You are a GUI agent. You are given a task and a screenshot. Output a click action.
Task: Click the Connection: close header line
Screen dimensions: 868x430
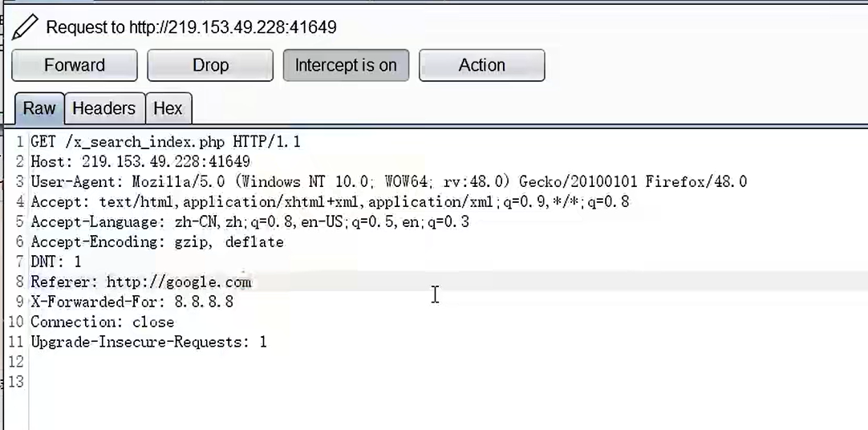click(x=103, y=322)
